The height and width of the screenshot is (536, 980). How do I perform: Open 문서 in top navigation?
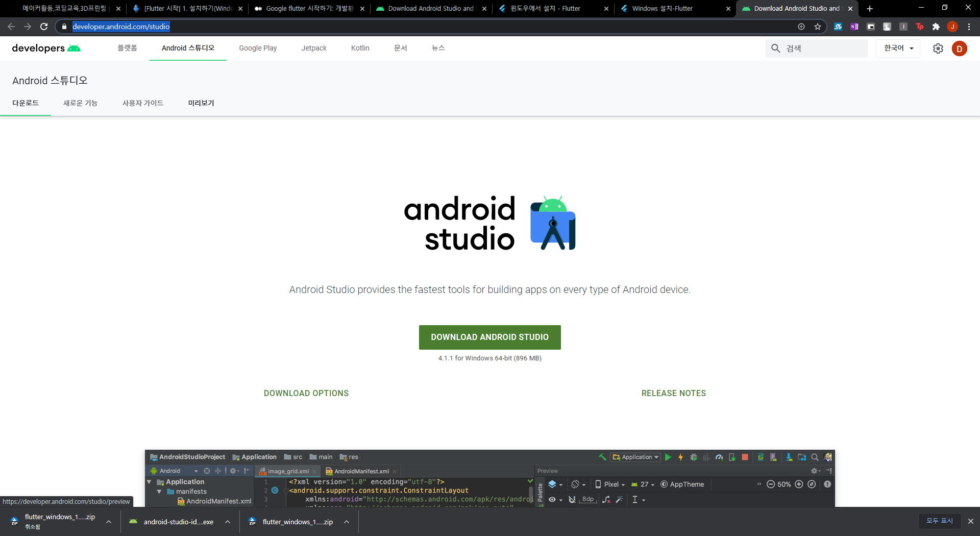[x=401, y=48]
